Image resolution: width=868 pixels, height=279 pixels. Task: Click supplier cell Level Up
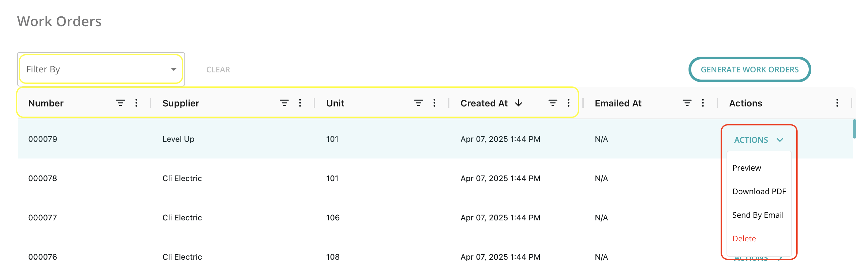click(178, 139)
